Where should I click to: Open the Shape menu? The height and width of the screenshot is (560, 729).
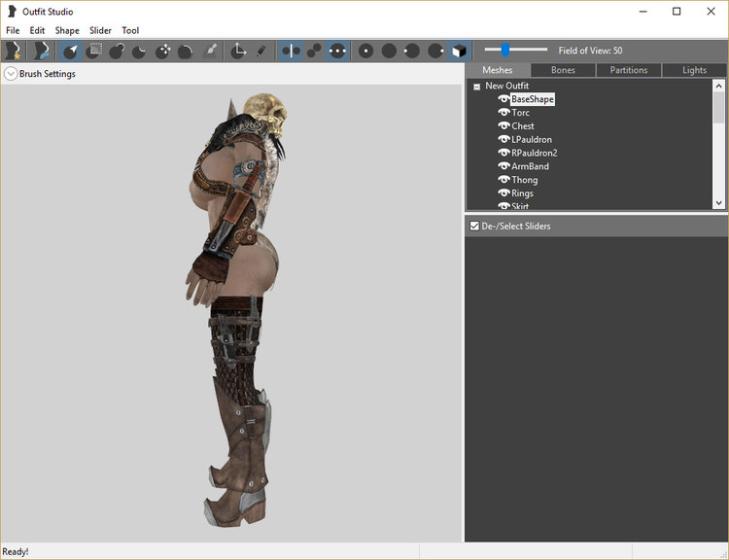pos(67,31)
